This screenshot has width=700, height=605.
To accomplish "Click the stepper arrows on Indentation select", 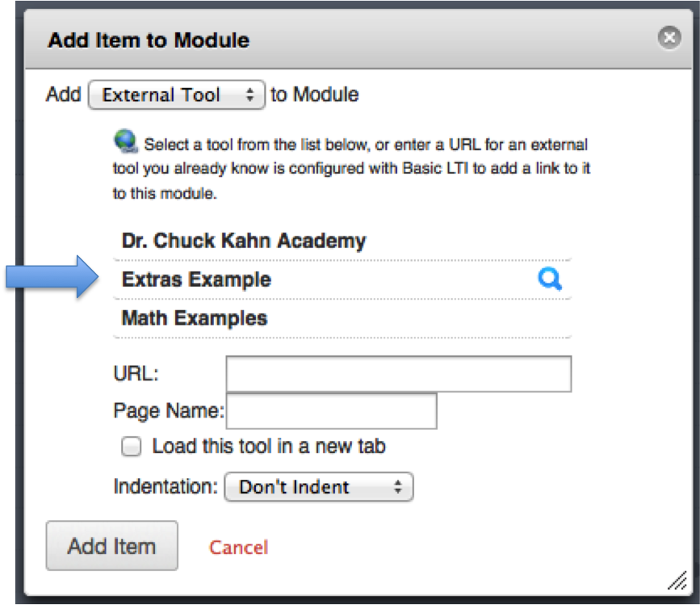I will tap(397, 487).
